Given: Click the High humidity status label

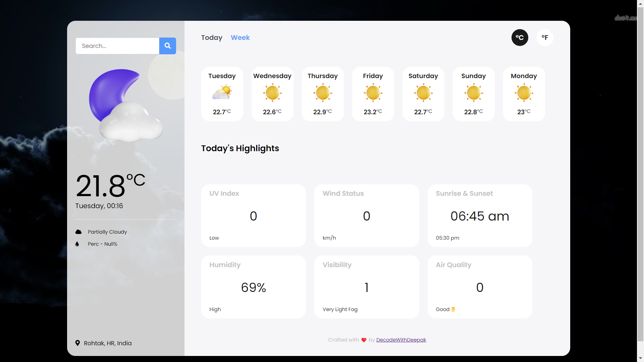Looking at the screenshot, I should click(215, 309).
